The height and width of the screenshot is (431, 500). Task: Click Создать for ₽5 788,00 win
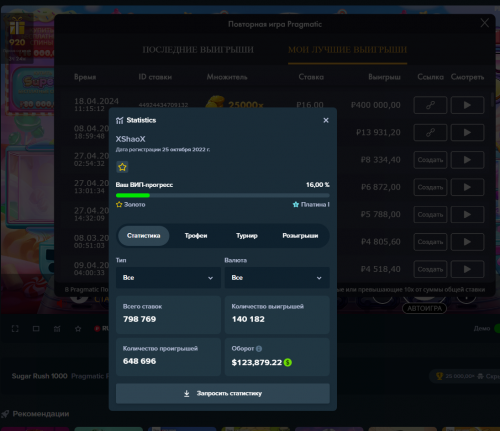(430, 214)
